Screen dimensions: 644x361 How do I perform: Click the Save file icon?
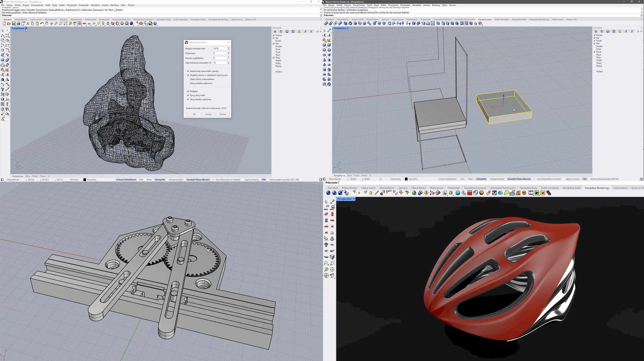(14, 23)
